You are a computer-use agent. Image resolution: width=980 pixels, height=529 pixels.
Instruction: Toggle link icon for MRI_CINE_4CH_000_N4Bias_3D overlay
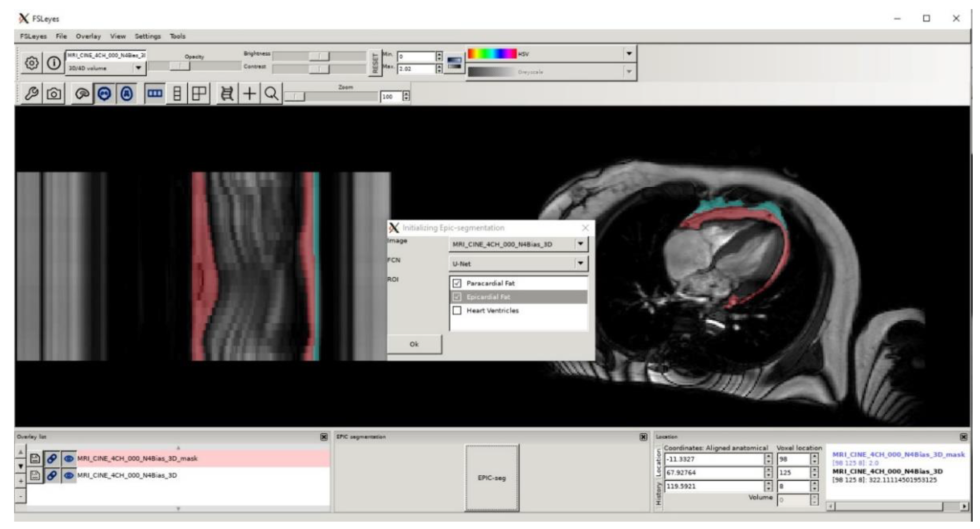pos(52,475)
